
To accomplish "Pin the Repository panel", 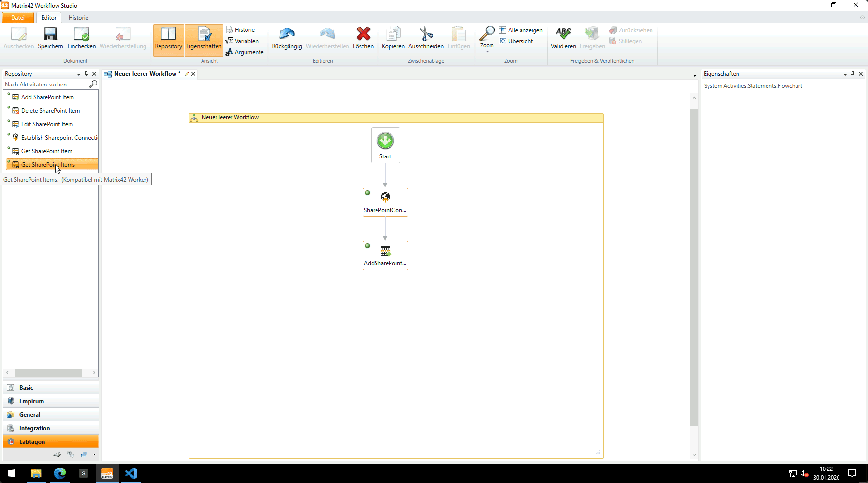I will point(87,74).
